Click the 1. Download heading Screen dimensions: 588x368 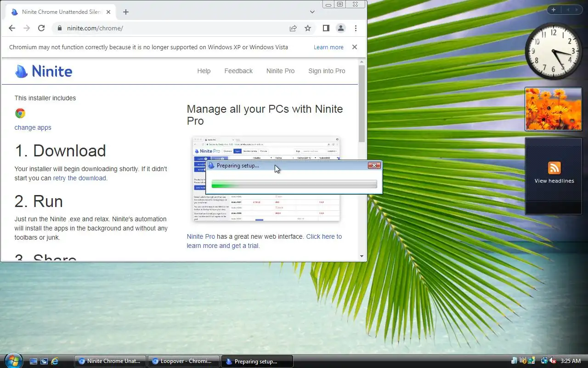tap(60, 151)
